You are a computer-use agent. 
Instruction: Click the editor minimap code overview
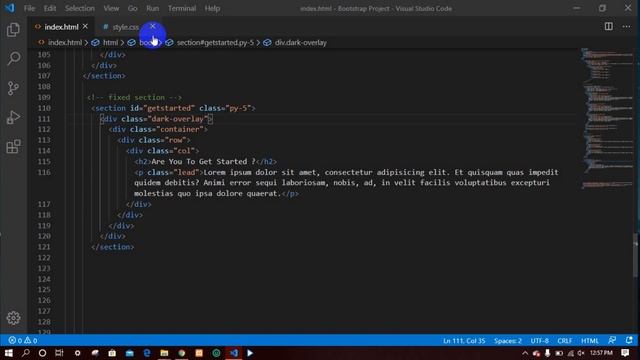(607, 118)
